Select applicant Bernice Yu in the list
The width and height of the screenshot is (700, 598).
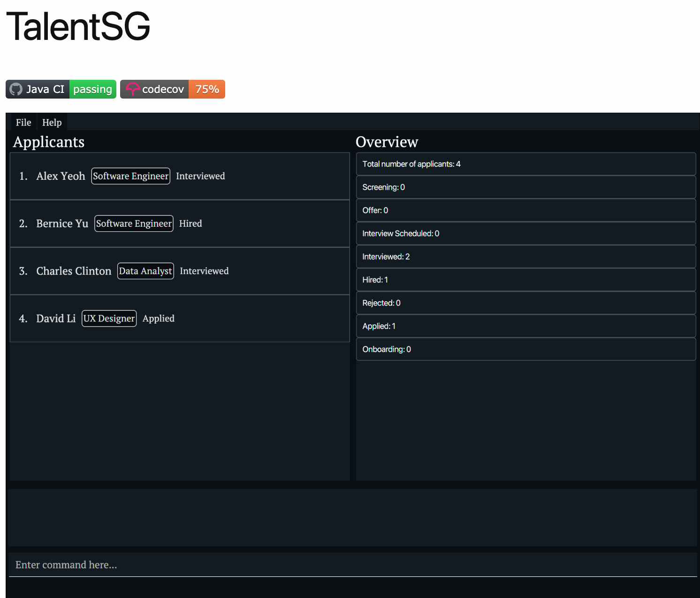point(62,223)
